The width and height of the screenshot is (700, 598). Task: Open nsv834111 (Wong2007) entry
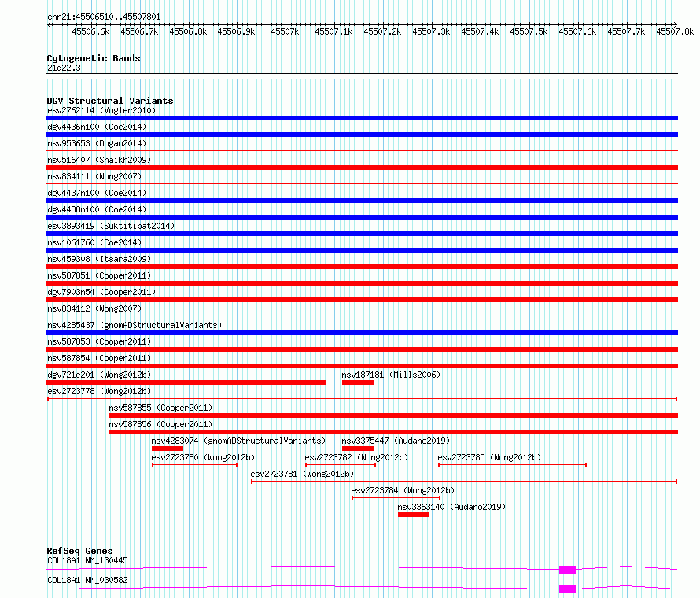94,176
